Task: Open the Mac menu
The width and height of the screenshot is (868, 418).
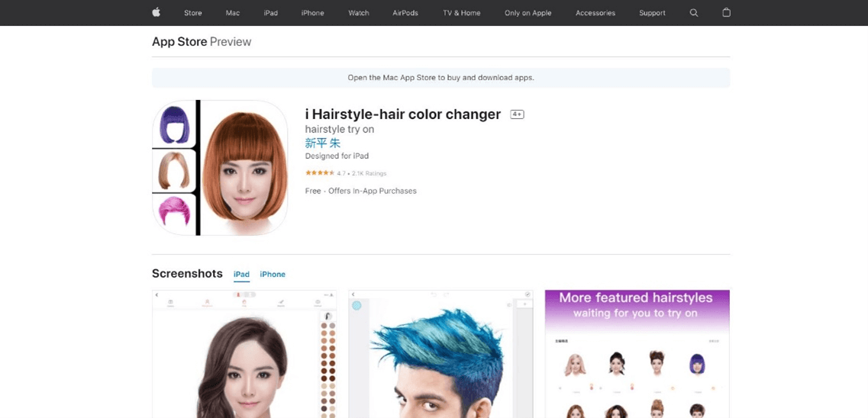Action: (x=233, y=13)
